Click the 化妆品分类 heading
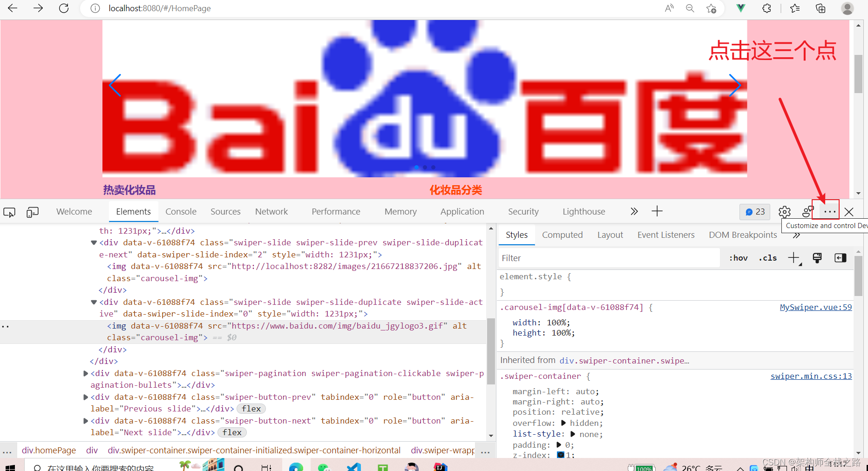Viewport: 868px width, 471px height. point(456,190)
